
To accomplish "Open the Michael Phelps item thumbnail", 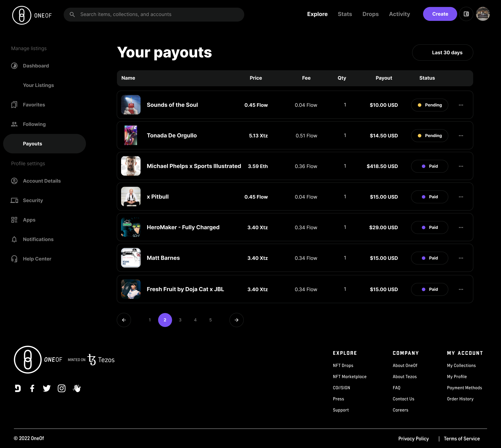I will pos(131,166).
